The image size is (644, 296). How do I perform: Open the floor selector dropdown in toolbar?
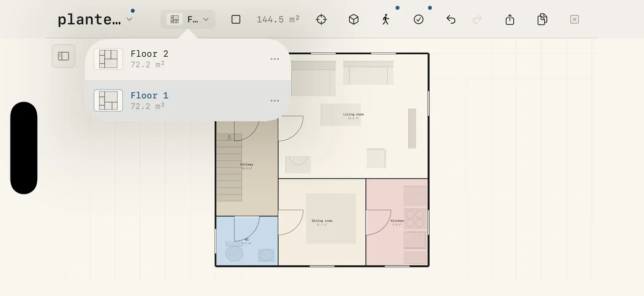[x=188, y=19]
